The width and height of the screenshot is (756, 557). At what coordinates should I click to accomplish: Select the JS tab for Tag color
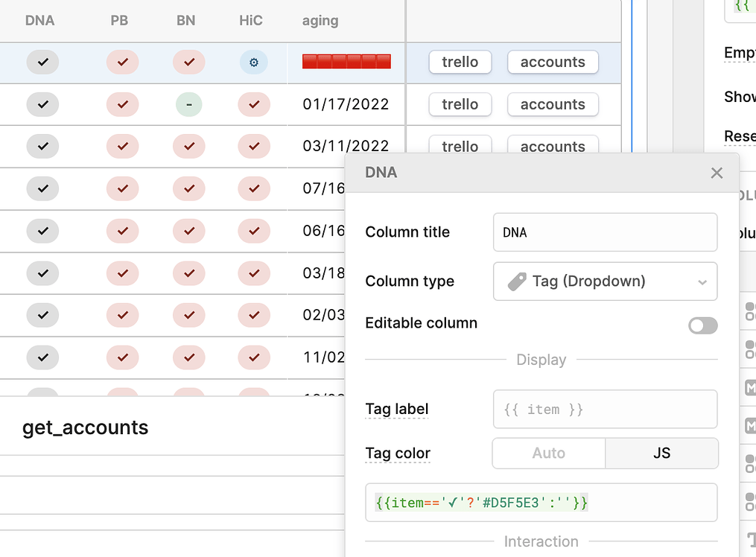661,453
